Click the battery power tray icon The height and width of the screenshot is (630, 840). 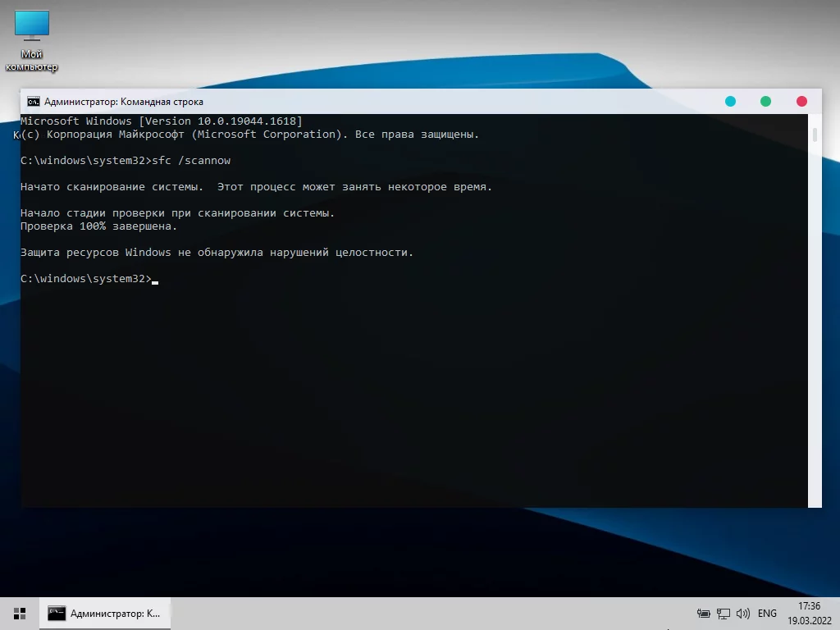703,614
